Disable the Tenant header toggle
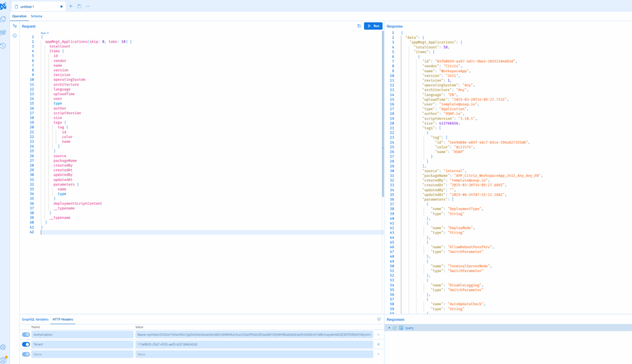Image resolution: width=632 pixels, height=364 pixels. tap(25, 344)
